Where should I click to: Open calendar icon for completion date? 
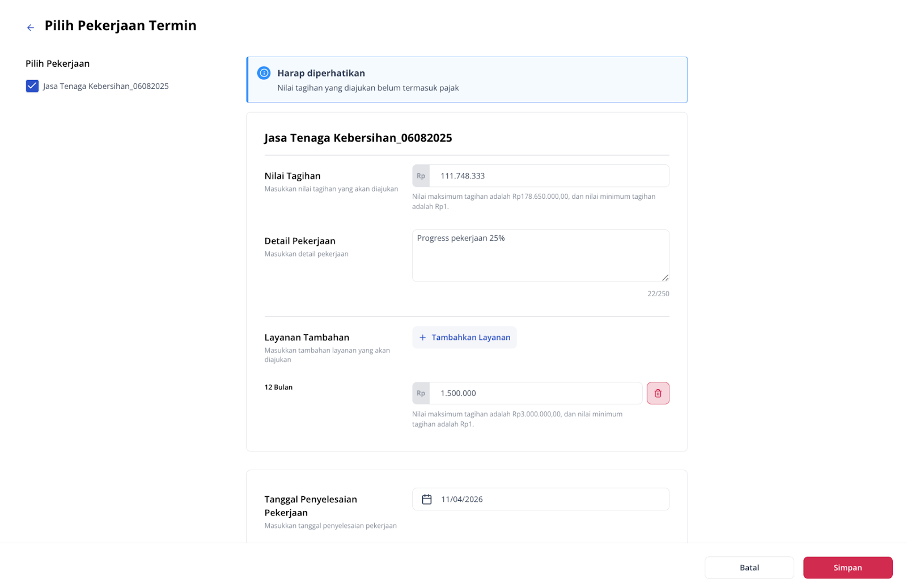tap(427, 499)
